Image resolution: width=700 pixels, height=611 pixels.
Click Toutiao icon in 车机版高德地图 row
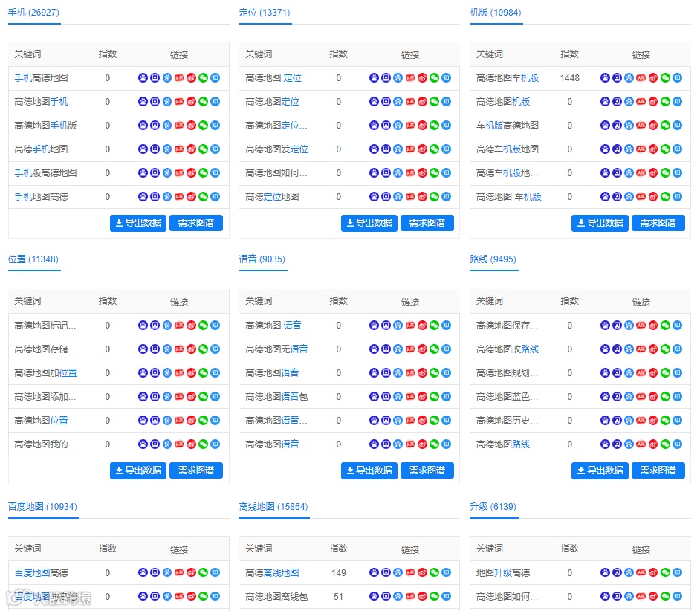(641, 125)
